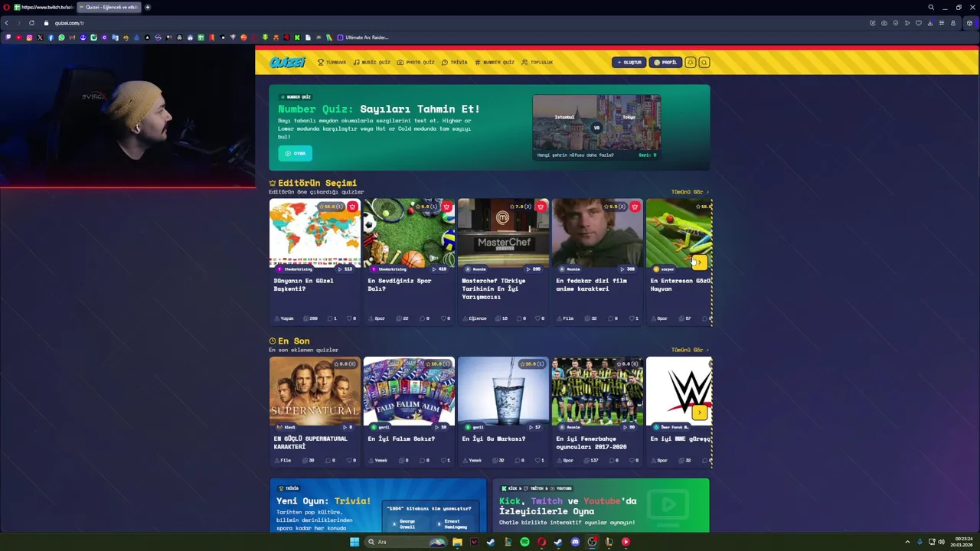The width and height of the screenshot is (980, 551).
Task: Click the Oluştur button
Action: pyautogui.click(x=629, y=62)
